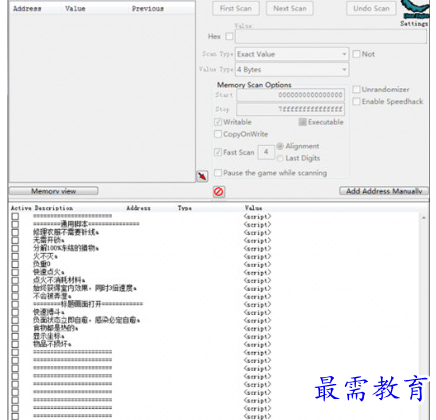Image resolution: width=436 pixels, height=420 pixels.
Task: Activate the 点火不消耗材料 script checkbox
Action: pyautogui.click(x=15, y=280)
